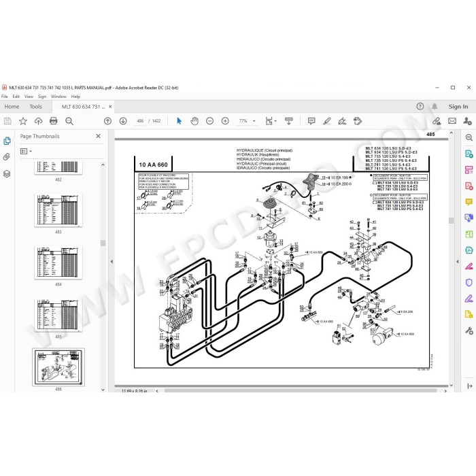Open the thumbnails options dropdown
The width and height of the screenshot is (476, 476).
pyautogui.click(x=26, y=151)
